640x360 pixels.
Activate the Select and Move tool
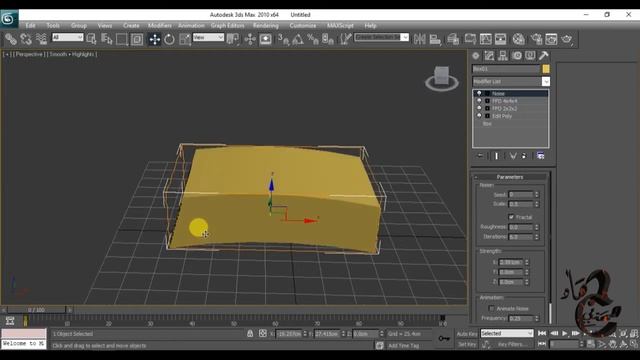(x=154, y=39)
